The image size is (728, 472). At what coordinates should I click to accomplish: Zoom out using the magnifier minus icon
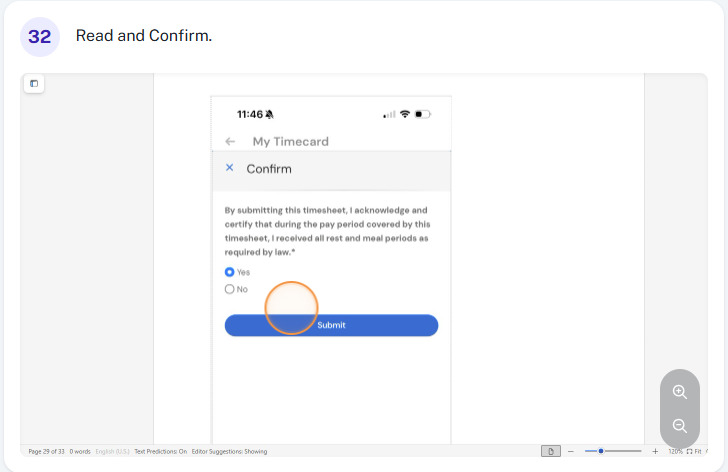point(680,426)
